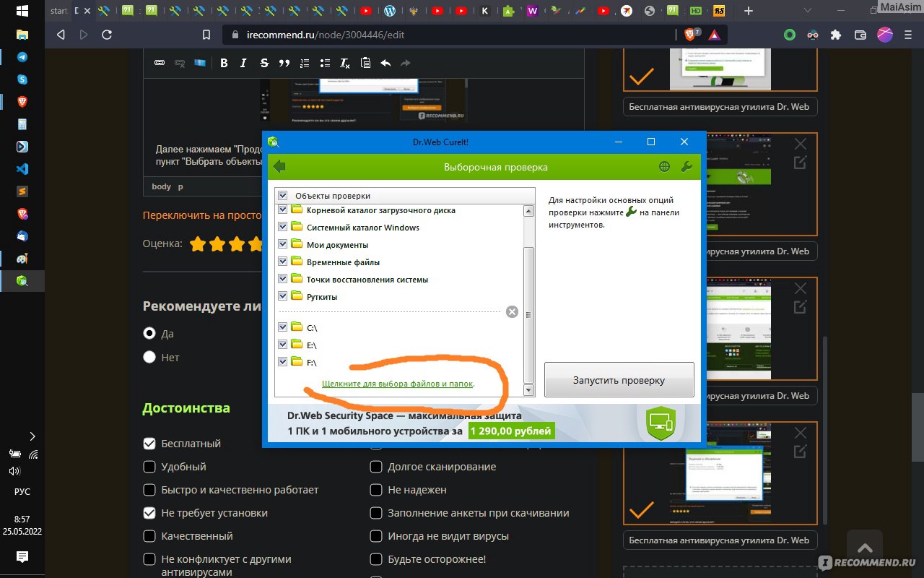
Task: Switch РУС keyboard language indicator
Action: point(22,491)
